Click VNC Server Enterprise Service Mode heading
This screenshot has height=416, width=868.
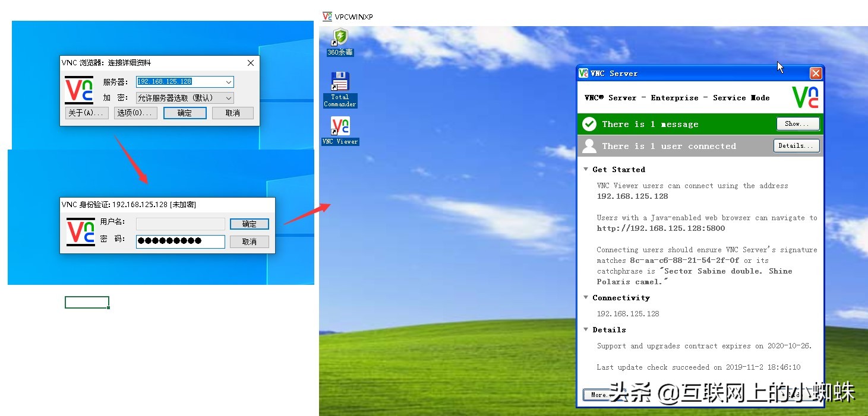[x=677, y=97]
